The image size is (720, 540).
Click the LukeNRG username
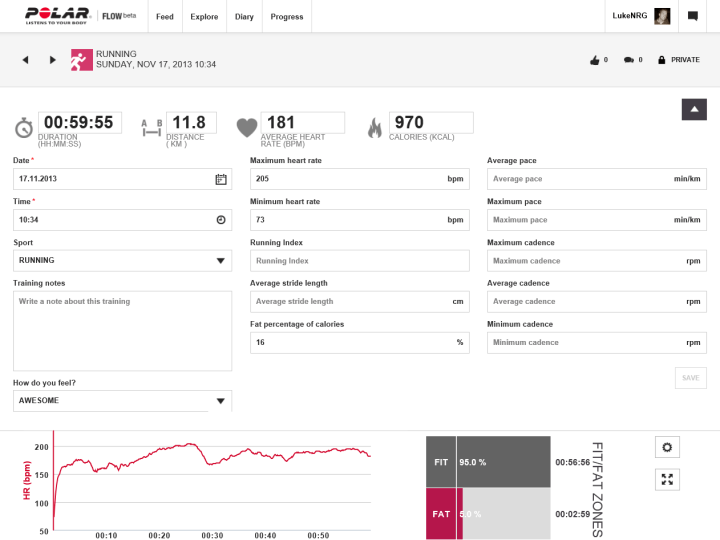coord(630,16)
